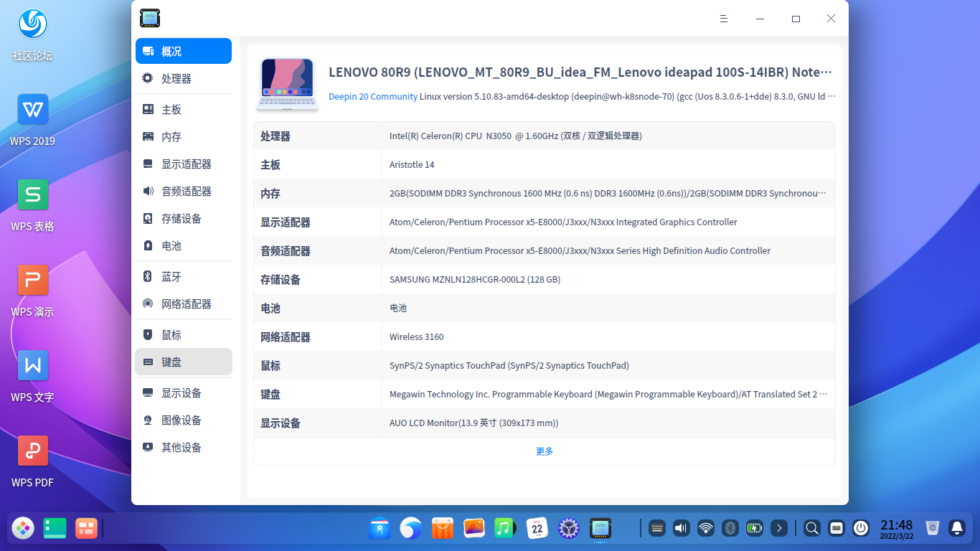980x551 pixels.
Task: Click the LENOVO 80R9 device title
Action: tap(580, 72)
